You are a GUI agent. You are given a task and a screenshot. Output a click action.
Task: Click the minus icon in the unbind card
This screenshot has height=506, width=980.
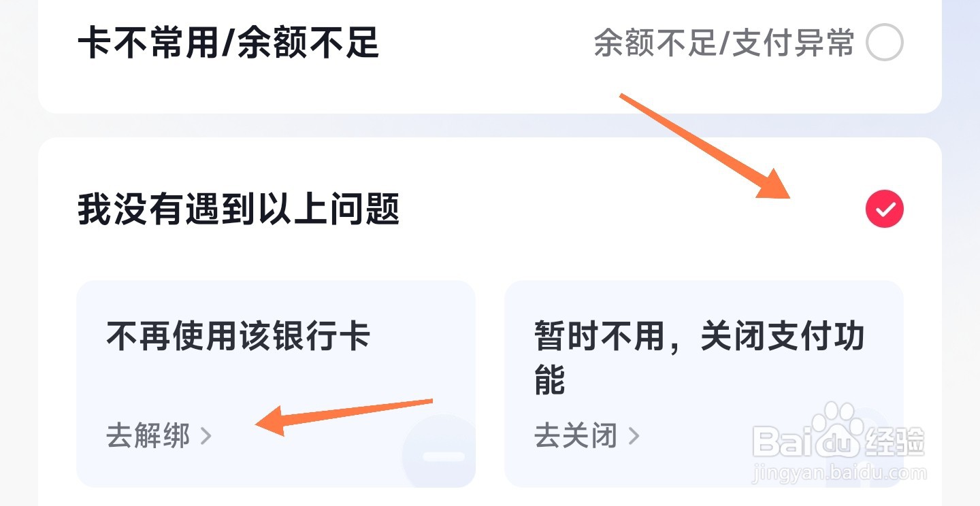(x=443, y=456)
